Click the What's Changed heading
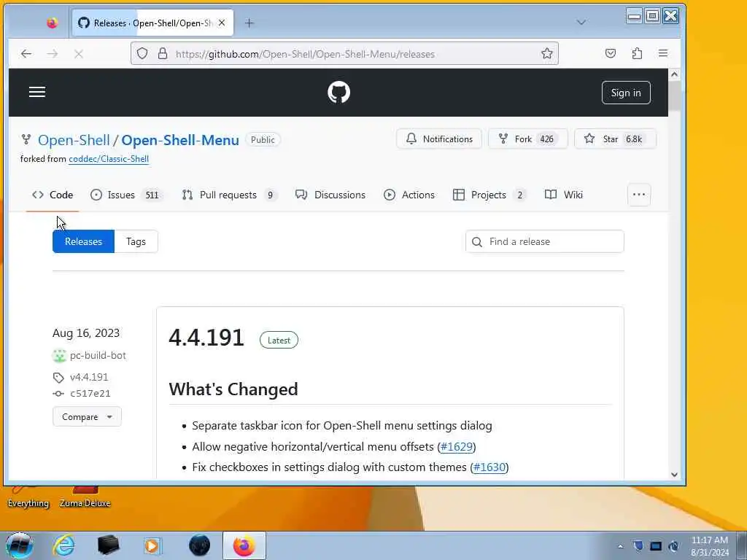Viewport: 747px width, 560px height. [233, 389]
